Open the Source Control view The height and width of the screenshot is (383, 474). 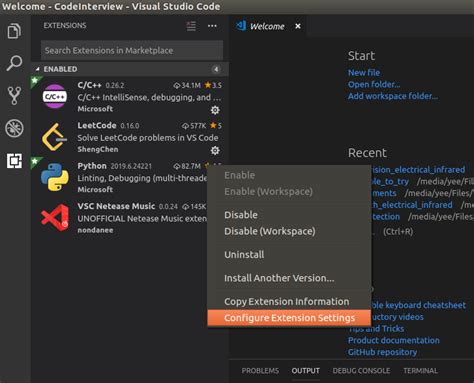coord(14,96)
